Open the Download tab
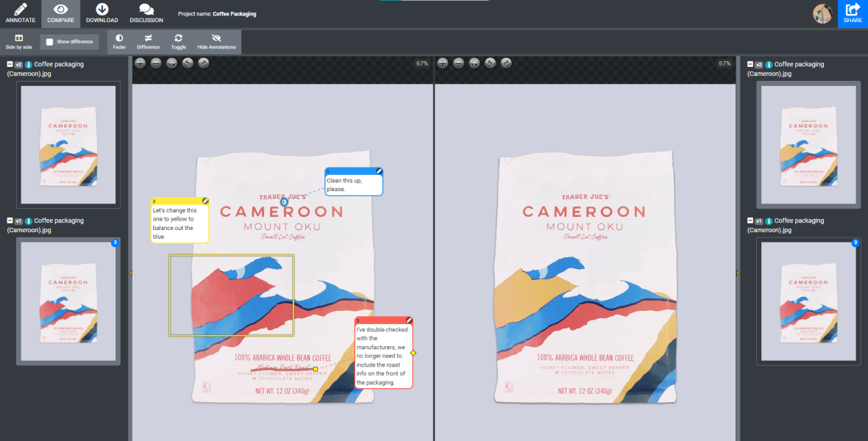Viewport: 868px width, 441px height. [x=102, y=13]
